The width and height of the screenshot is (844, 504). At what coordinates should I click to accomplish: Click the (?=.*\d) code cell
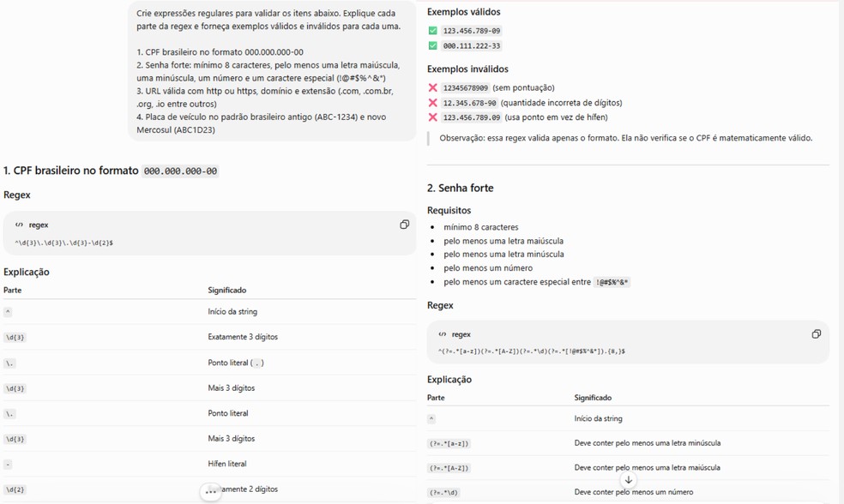443,492
